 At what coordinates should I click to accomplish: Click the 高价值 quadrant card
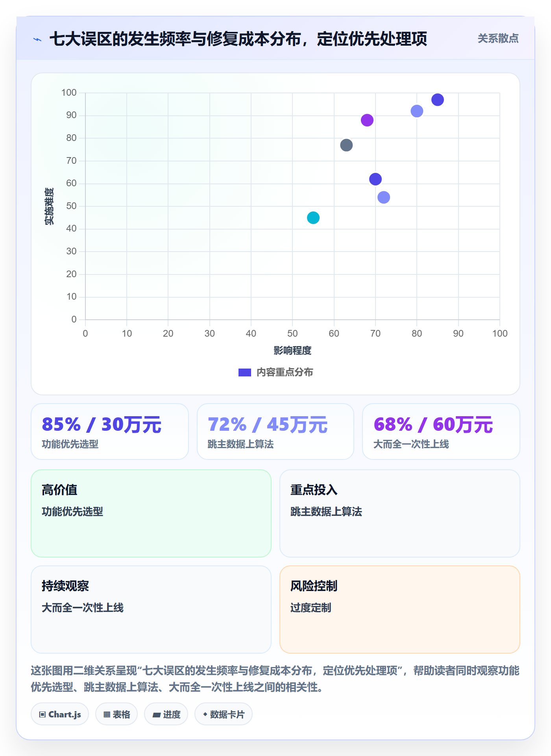click(x=151, y=513)
